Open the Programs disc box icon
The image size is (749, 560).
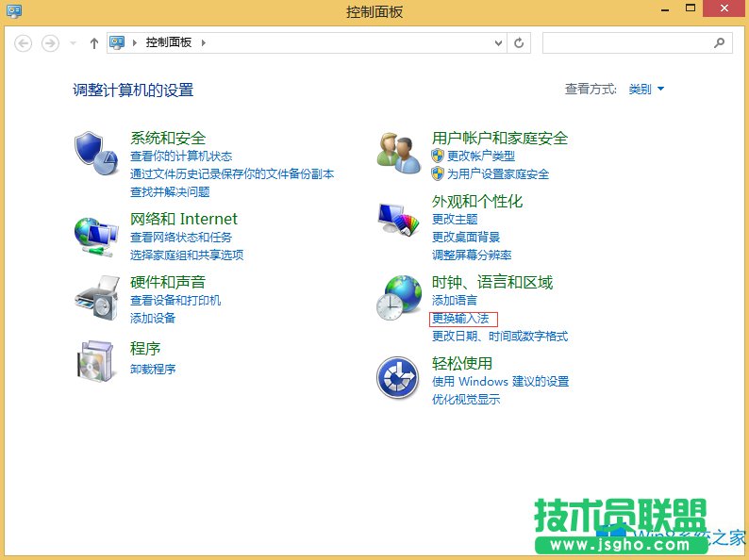pyautogui.click(x=95, y=360)
